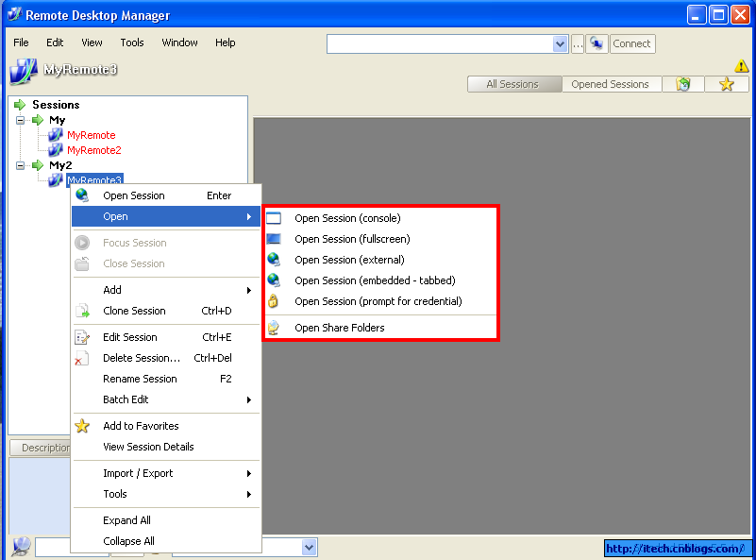Collapse the My group node
Viewport: 756px width, 560px height.
20,120
